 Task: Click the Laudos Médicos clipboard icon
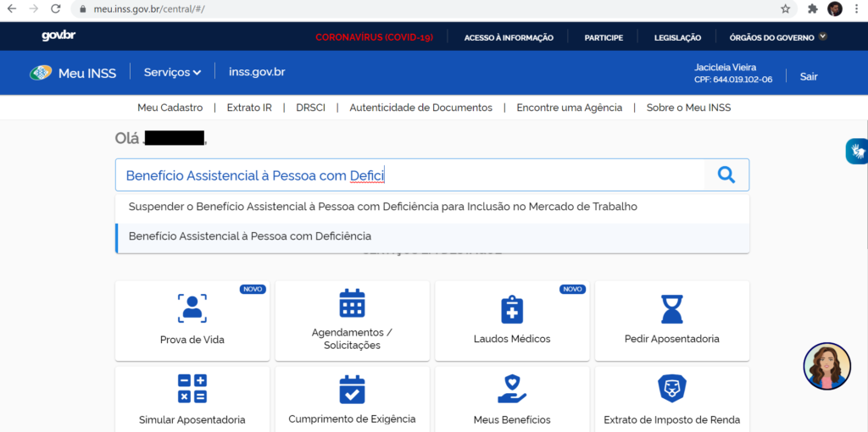coord(512,308)
